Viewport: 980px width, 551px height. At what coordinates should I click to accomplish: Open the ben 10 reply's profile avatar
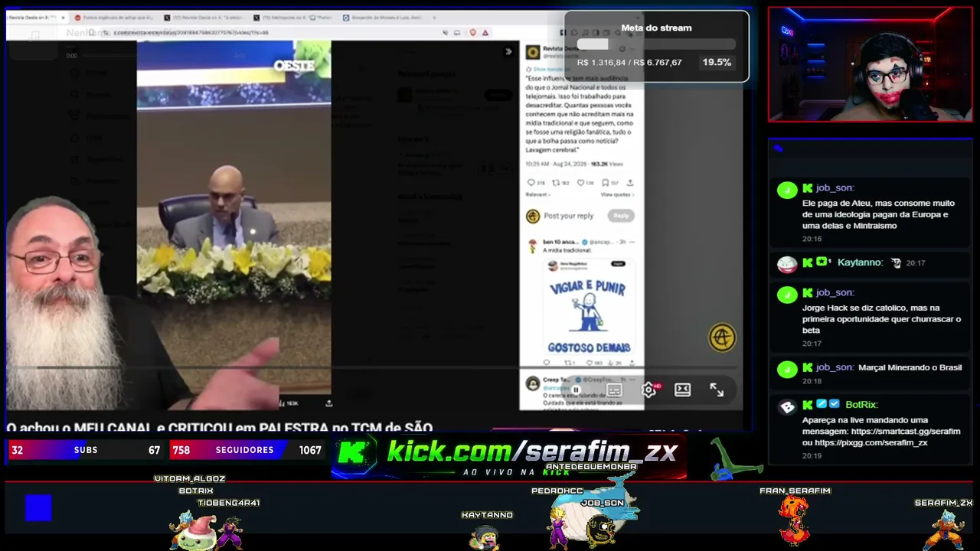(x=533, y=246)
